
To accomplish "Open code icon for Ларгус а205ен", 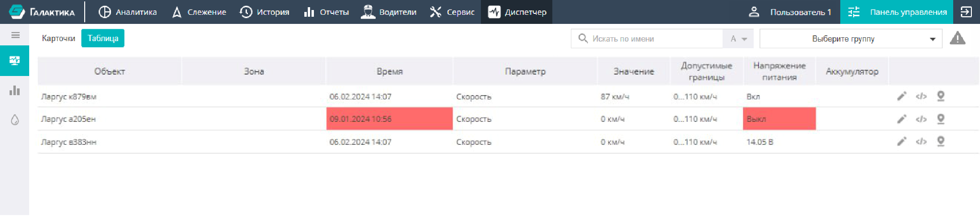I will pyautogui.click(x=921, y=119).
